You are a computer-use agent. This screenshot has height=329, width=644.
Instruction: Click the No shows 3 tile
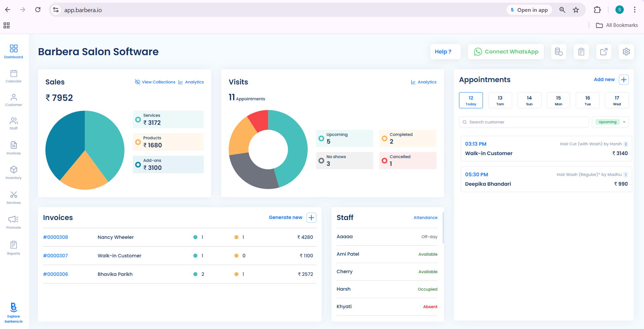click(345, 160)
